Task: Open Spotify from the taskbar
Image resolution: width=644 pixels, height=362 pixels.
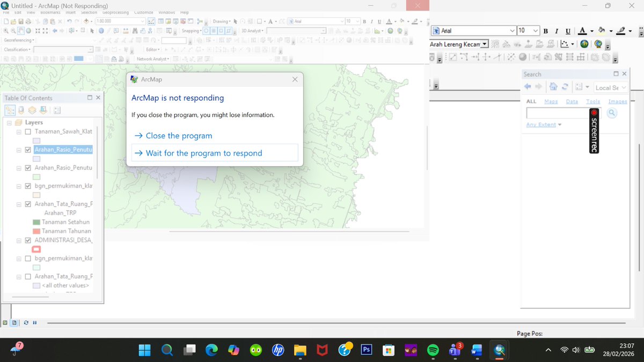Action: click(x=433, y=350)
